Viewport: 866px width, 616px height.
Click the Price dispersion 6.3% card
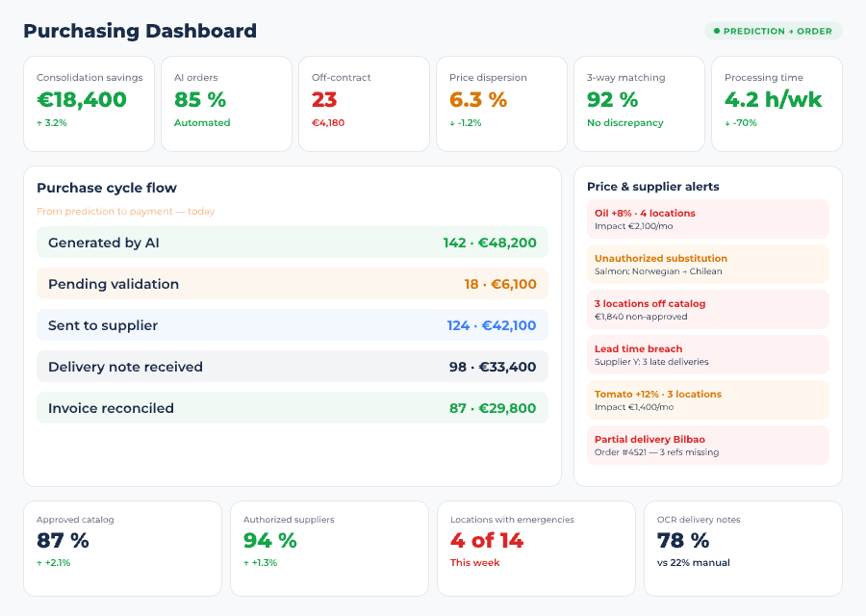pyautogui.click(x=501, y=104)
